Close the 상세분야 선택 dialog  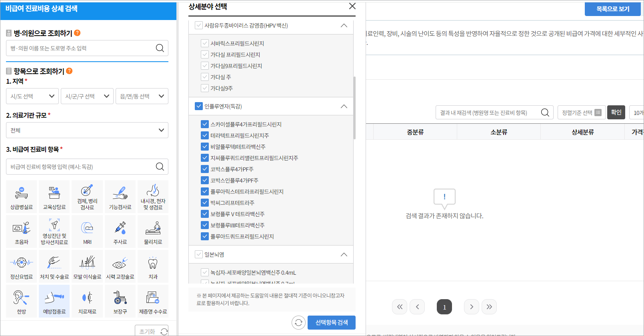(x=352, y=6)
